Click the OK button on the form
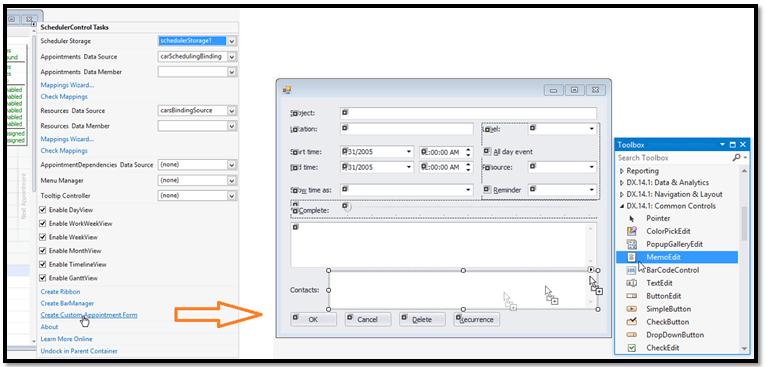The width and height of the screenshot is (765, 367). point(313,319)
